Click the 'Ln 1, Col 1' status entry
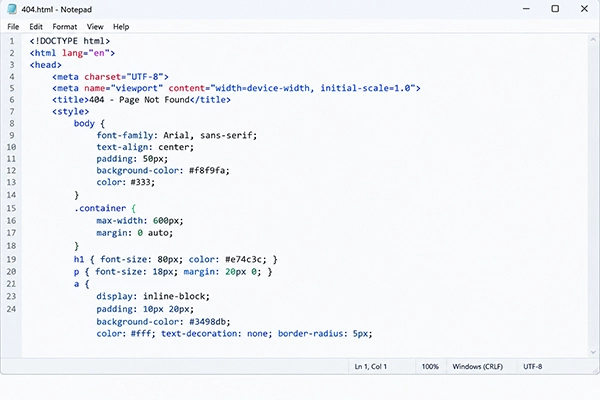The width and height of the screenshot is (600, 400). pos(370,367)
